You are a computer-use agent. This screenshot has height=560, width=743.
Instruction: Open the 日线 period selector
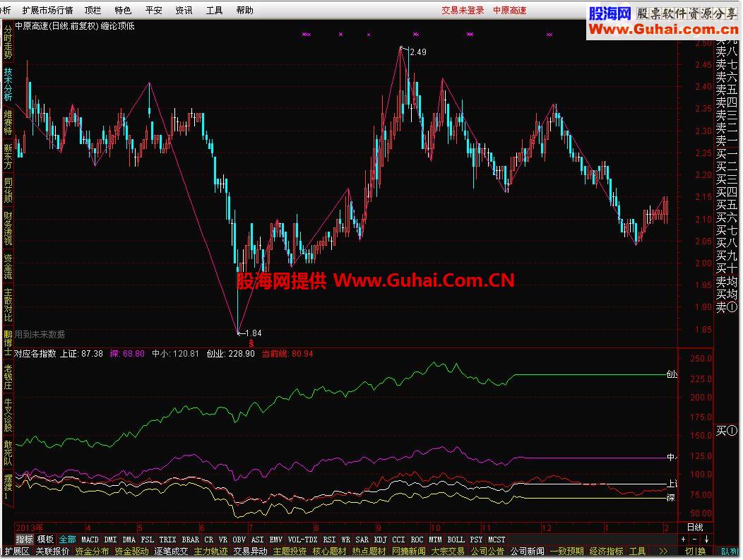click(x=695, y=527)
